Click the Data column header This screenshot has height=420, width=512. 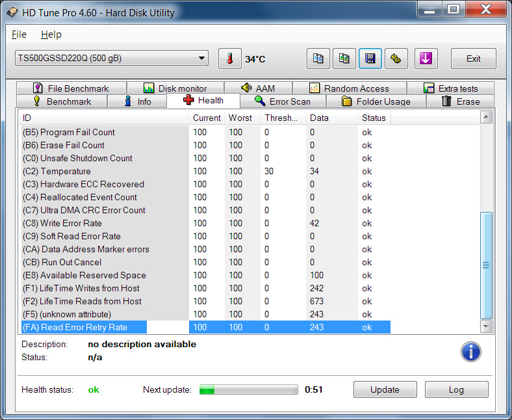[332, 118]
